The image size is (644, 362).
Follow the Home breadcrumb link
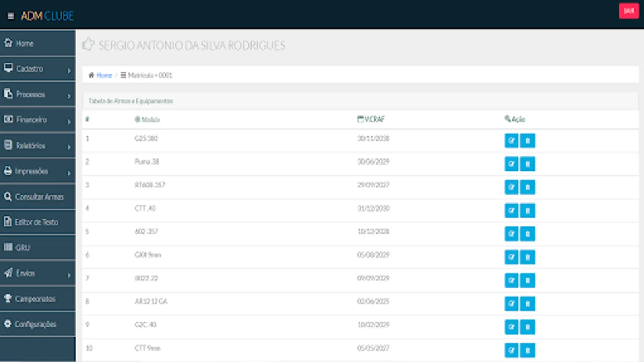click(104, 75)
